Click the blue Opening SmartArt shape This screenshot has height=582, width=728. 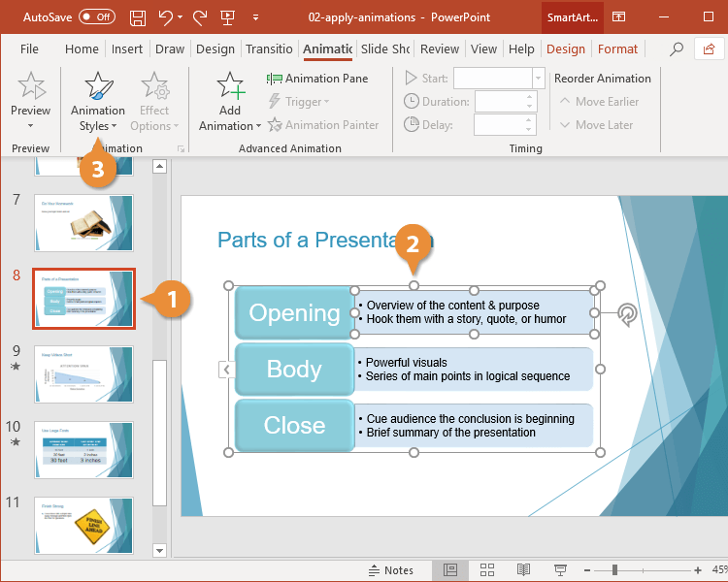(294, 312)
